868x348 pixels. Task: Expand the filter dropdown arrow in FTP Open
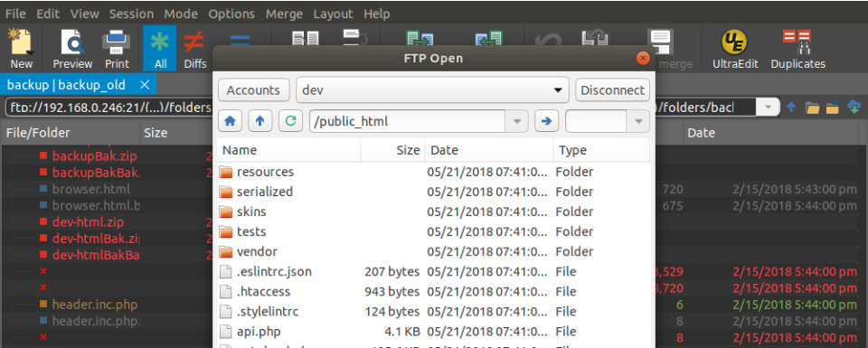638,121
